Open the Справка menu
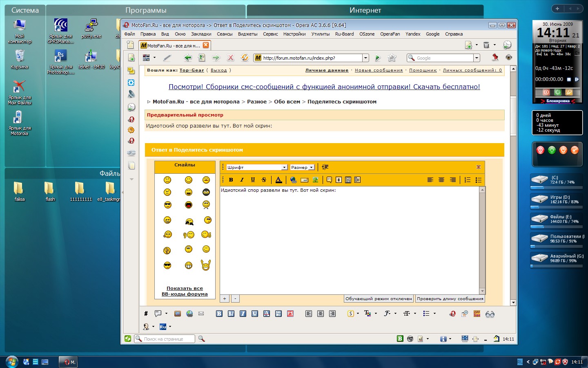Image resolution: width=588 pixels, height=368 pixels. (454, 34)
